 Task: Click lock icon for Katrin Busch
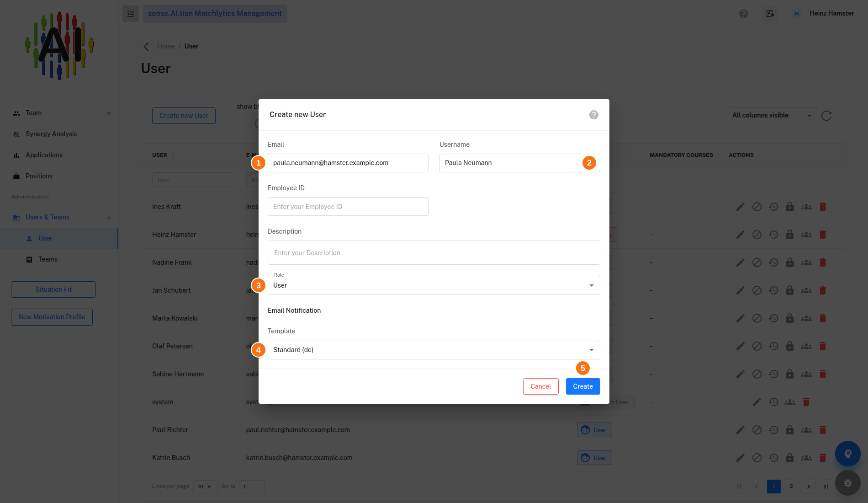[x=790, y=458]
